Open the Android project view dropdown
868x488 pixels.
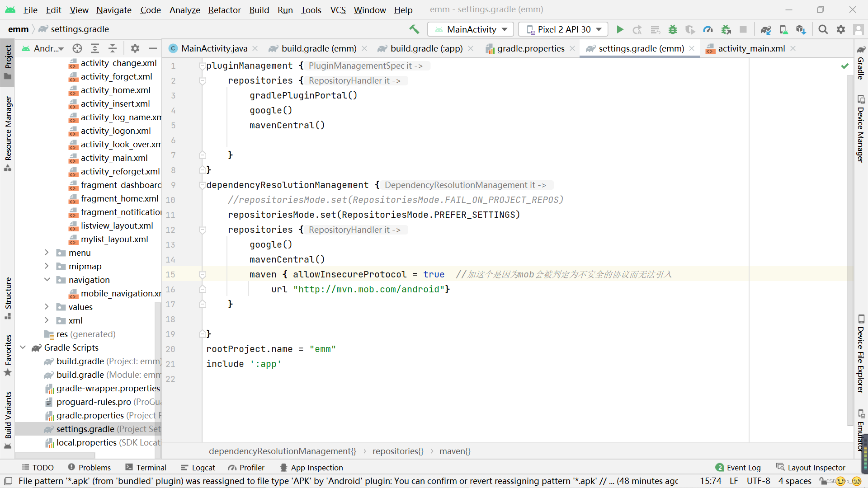point(43,48)
